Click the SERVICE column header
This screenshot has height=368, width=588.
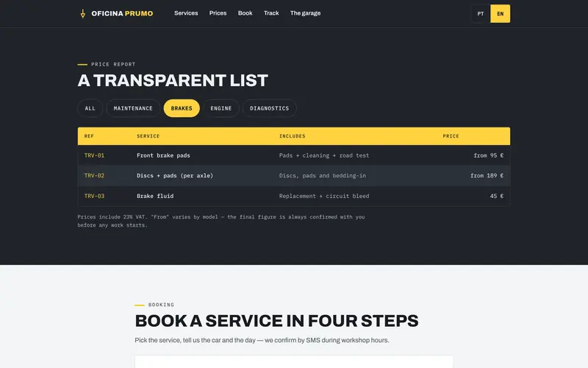pyautogui.click(x=148, y=136)
